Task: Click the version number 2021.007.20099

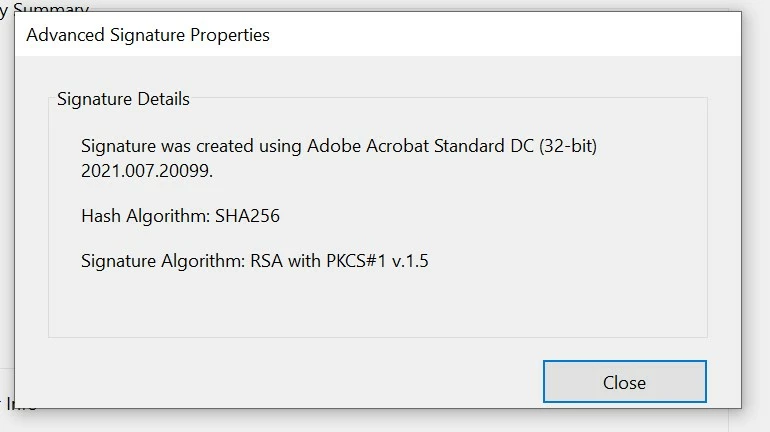Action: click(x=147, y=171)
